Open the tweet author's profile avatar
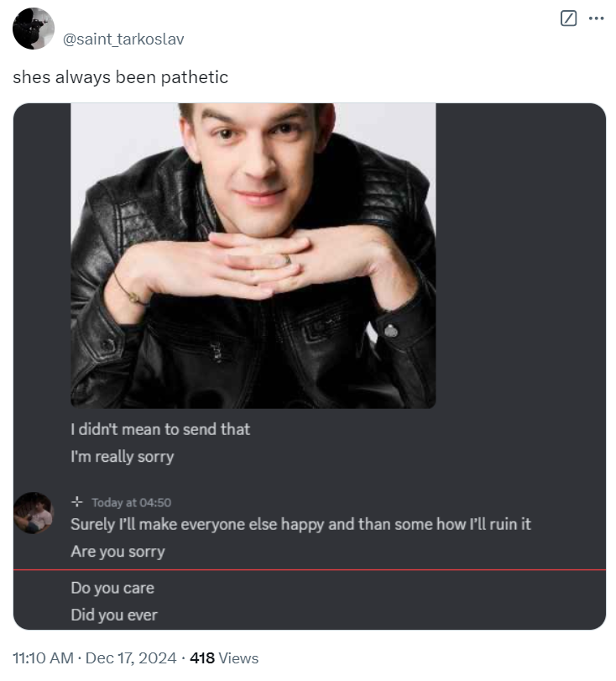The width and height of the screenshot is (616, 681). click(34, 29)
